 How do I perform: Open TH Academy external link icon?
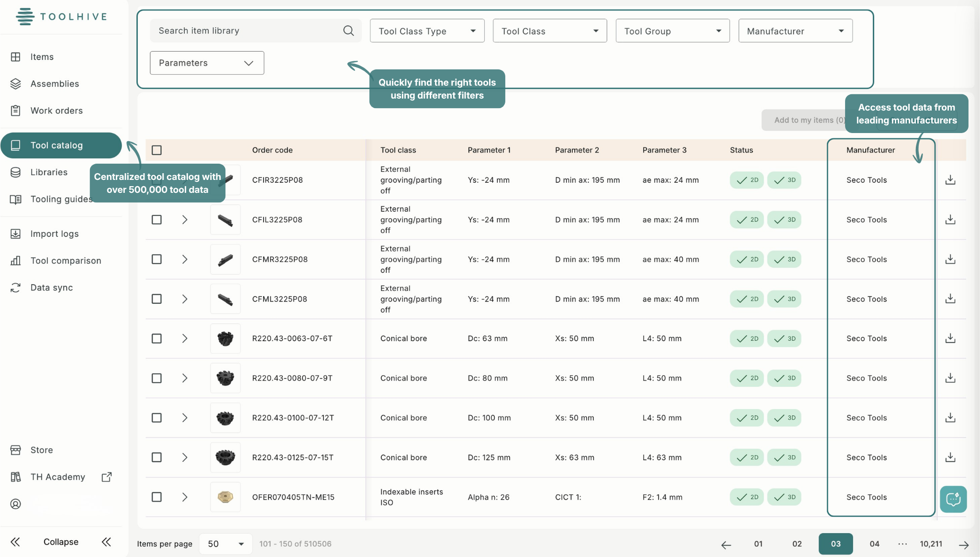click(x=107, y=477)
